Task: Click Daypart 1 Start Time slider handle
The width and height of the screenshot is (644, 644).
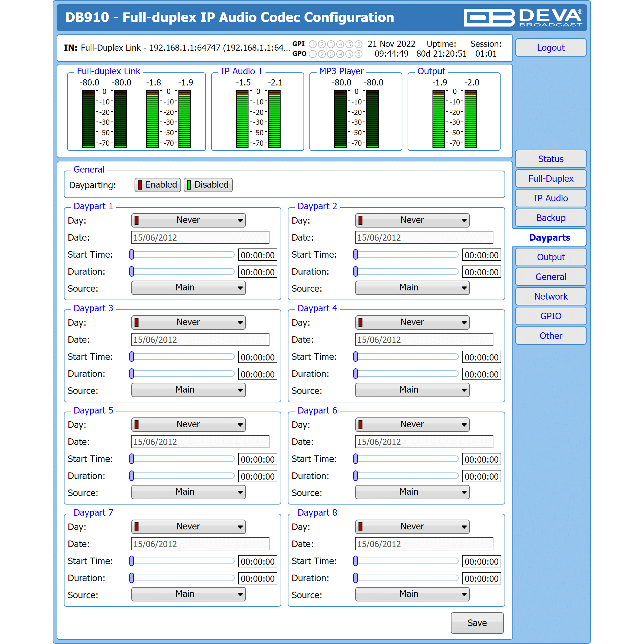Action: click(x=132, y=255)
